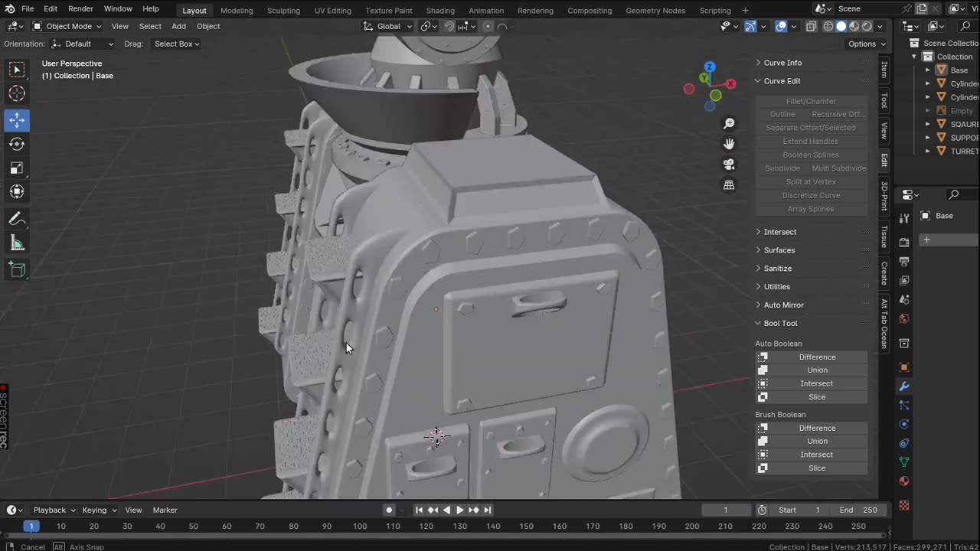The image size is (980, 551).
Task: Toggle X-ray view in the header
Action: click(x=811, y=26)
